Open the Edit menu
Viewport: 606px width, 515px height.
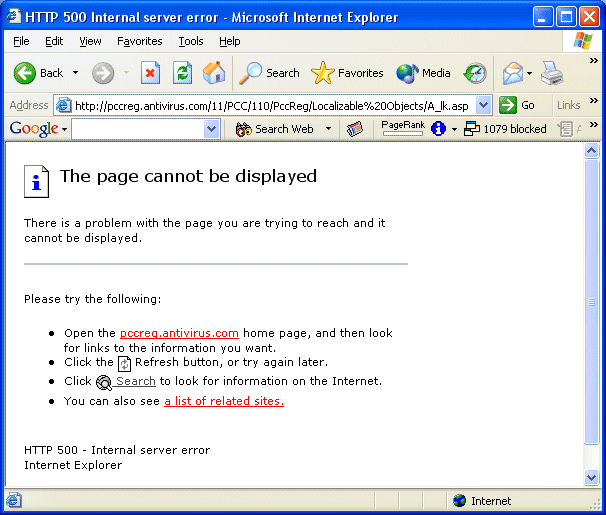[54, 41]
